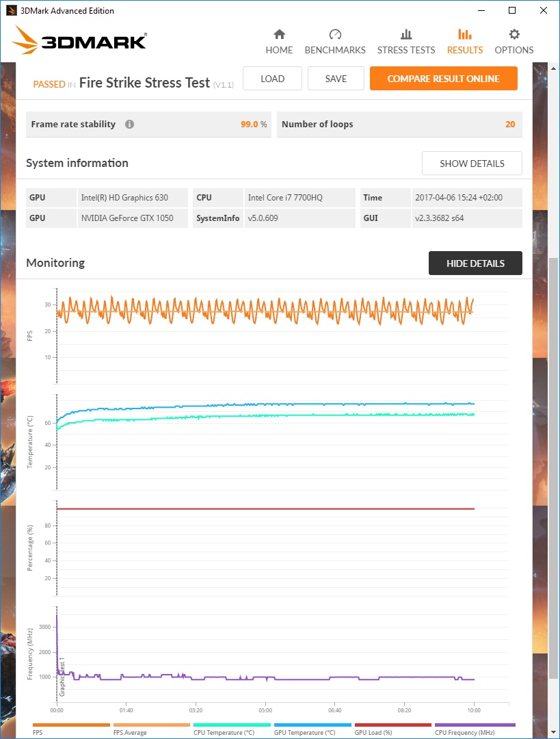Select the Intel Core i7 7700HQ cell
The image size is (560, 739).
[300, 198]
